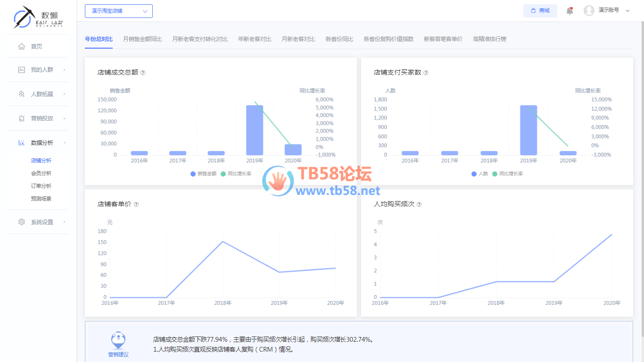Viewport: 644px width, 362px height.
Task: Open the 演示账号 account dropdown arrow
Action: pos(627,10)
